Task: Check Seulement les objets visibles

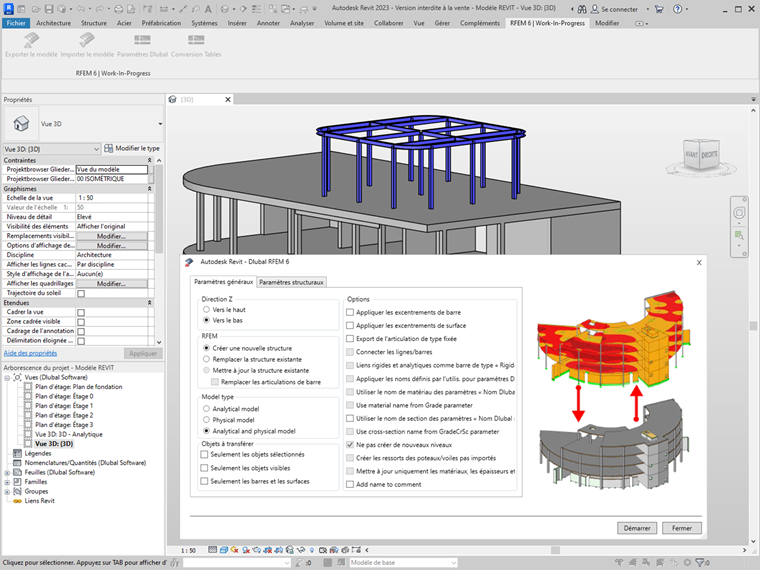Action: click(204, 468)
